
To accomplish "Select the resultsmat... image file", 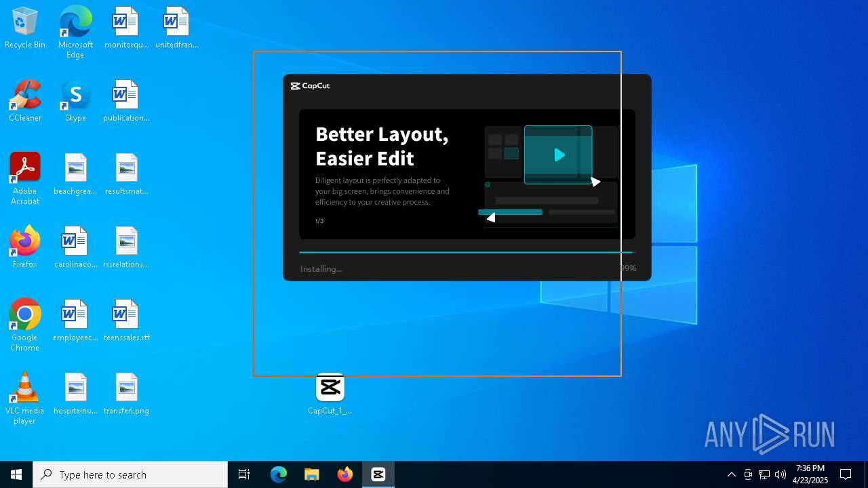I will pyautogui.click(x=126, y=175).
